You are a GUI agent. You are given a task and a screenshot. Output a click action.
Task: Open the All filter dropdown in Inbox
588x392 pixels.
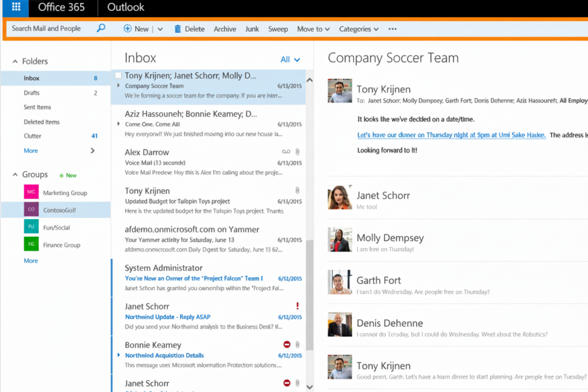[x=291, y=59]
